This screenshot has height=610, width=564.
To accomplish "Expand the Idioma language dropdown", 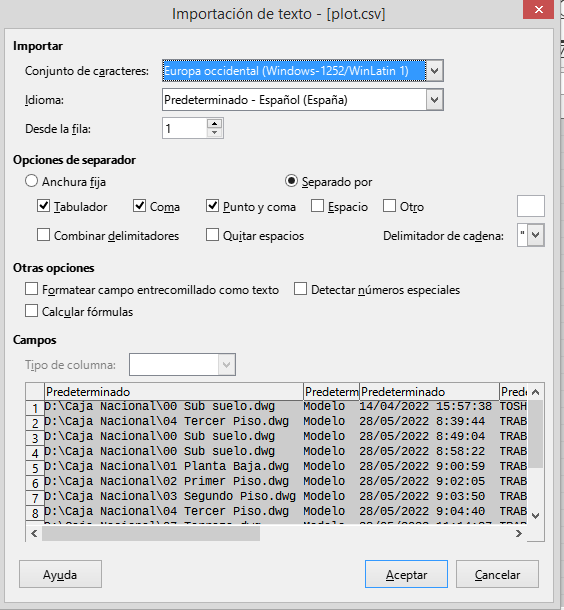I will click(435, 100).
